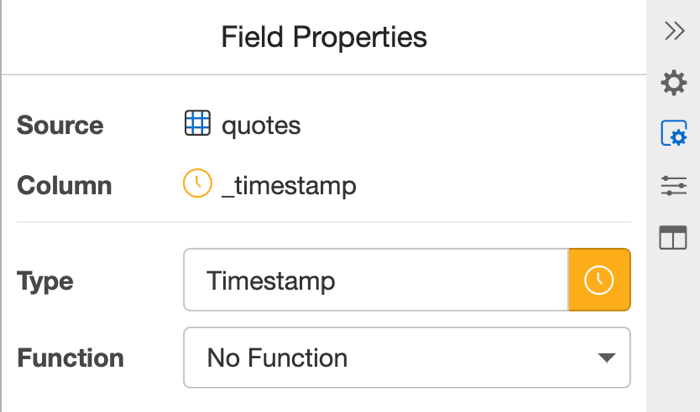700x412 pixels.
Task: Select the blue field properties sidebar icon
Action: click(674, 134)
